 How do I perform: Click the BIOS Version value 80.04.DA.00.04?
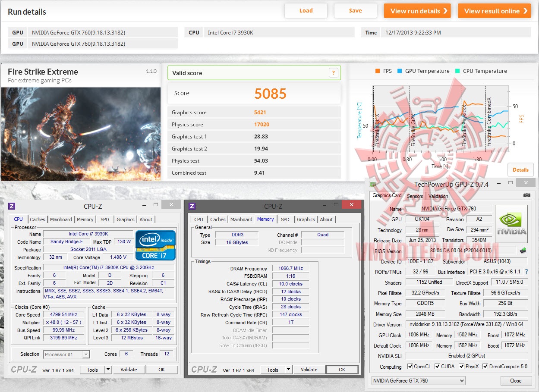pyautogui.click(x=460, y=251)
